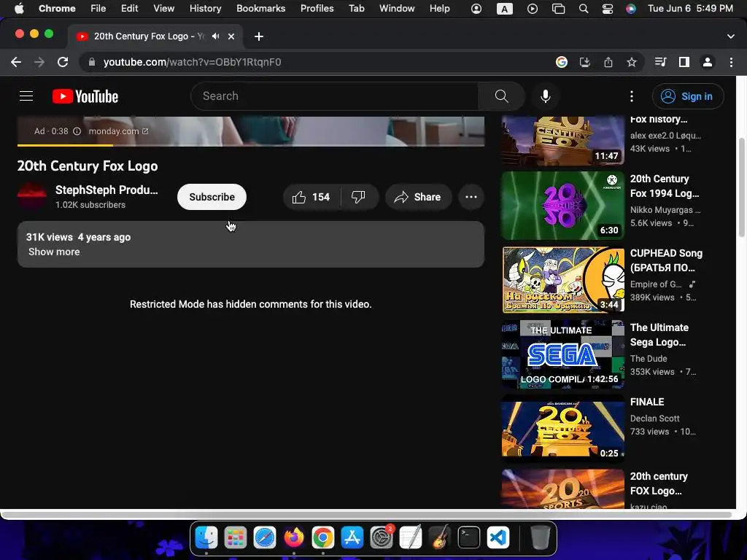747x560 pixels.
Task: Open macOS Control Center toggles icon
Action: pyautogui.click(x=608, y=9)
